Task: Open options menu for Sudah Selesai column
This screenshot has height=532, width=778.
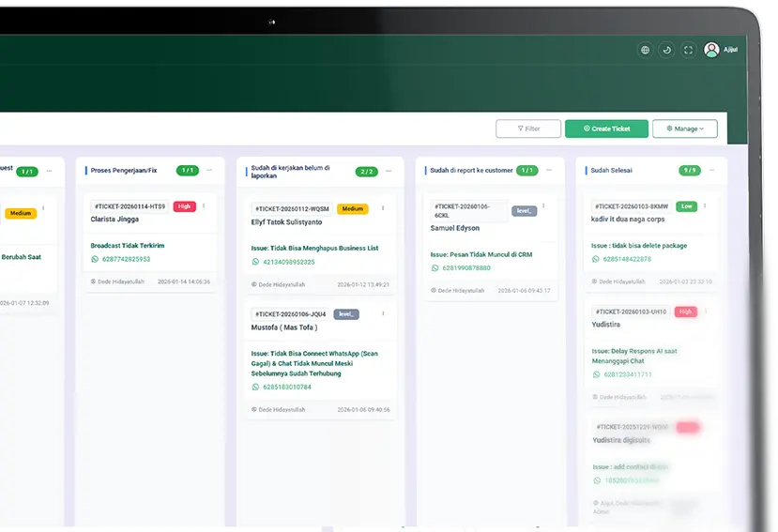Action: pyautogui.click(x=712, y=171)
